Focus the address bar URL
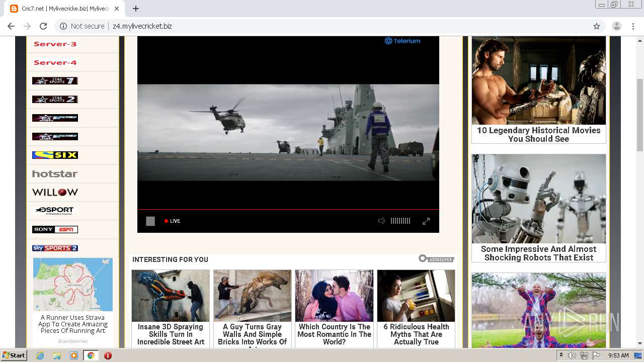Image resolution: width=644 pixels, height=362 pixels. coord(142,26)
